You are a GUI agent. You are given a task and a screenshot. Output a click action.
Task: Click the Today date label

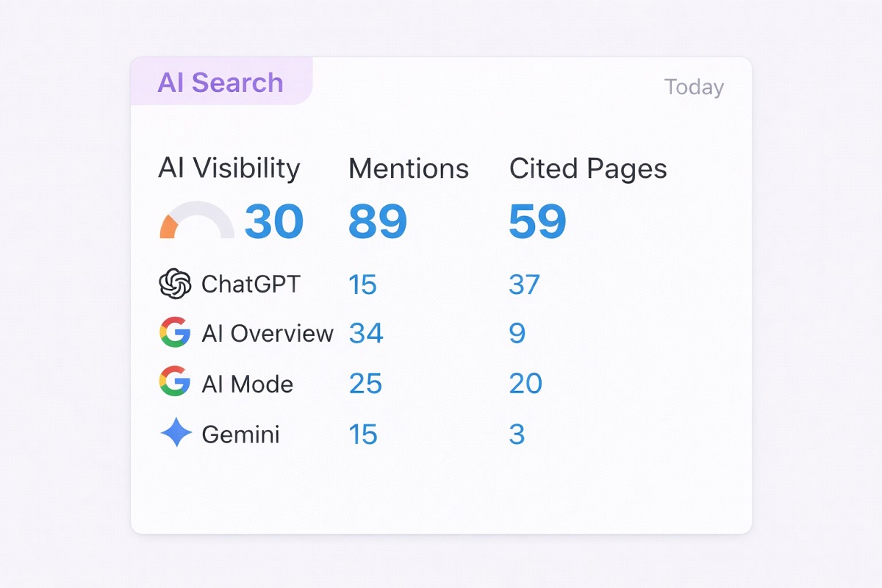point(694,87)
